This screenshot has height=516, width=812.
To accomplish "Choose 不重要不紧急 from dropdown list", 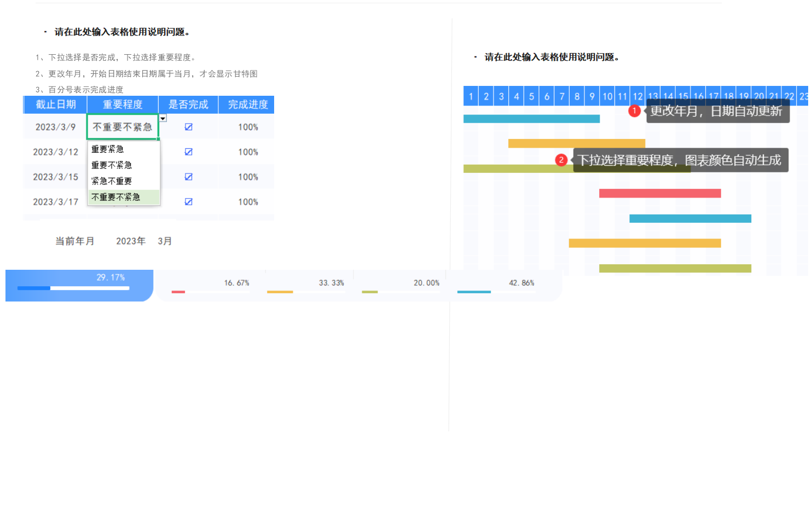I will tap(124, 197).
